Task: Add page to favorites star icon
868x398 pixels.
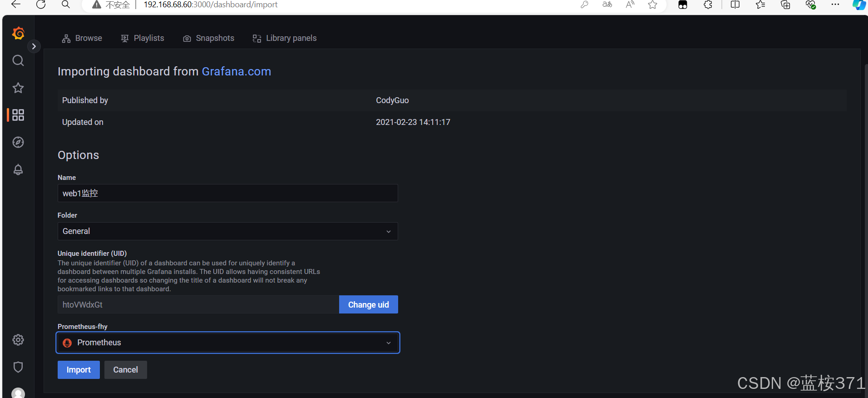Action: 653,5
